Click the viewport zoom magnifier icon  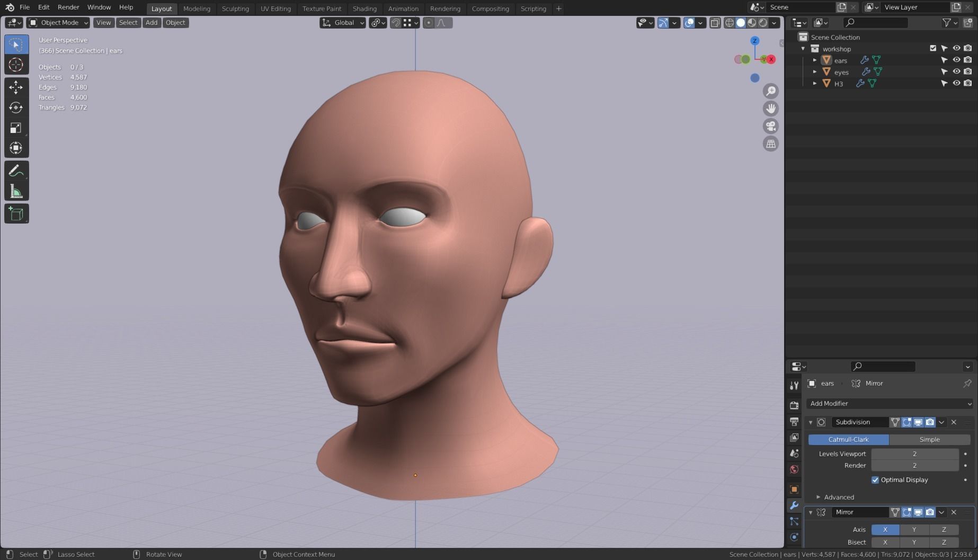tap(771, 91)
